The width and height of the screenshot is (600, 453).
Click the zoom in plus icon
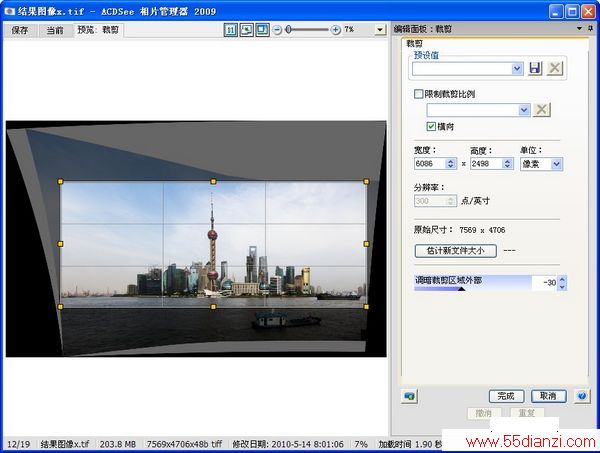point(336,30)
